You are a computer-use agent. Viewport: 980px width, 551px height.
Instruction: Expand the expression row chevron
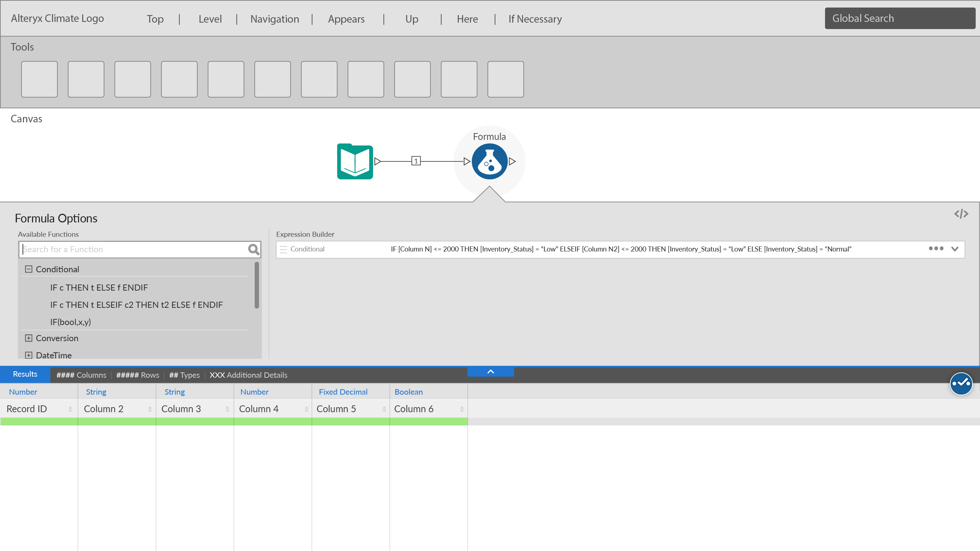pyautogui.click(x=955, y=249)
